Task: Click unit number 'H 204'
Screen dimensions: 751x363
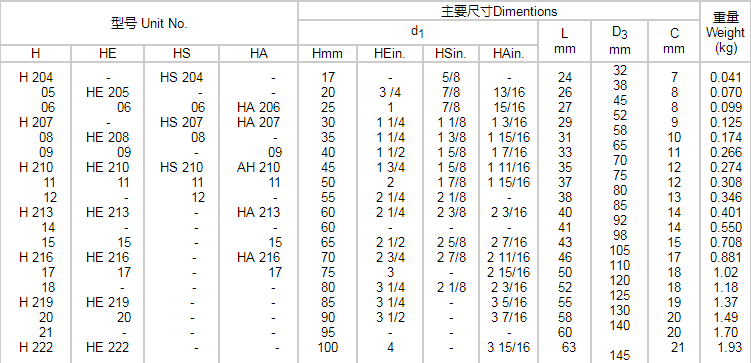Action: click(x=36, y=77)
